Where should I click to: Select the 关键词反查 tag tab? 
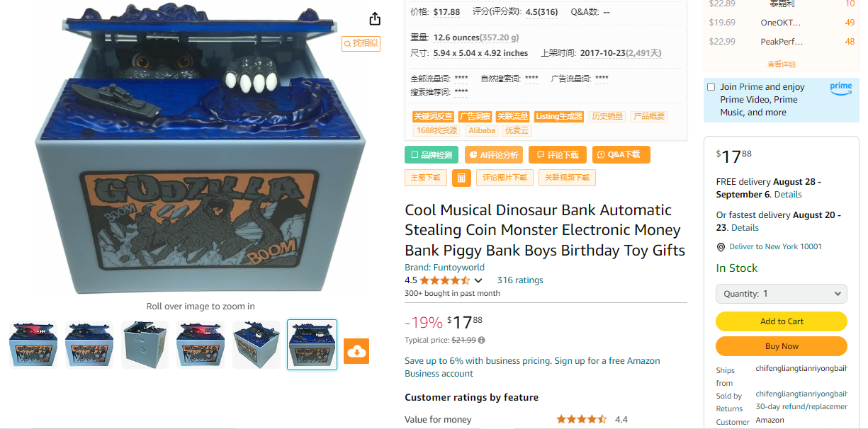tap(433, 117)
